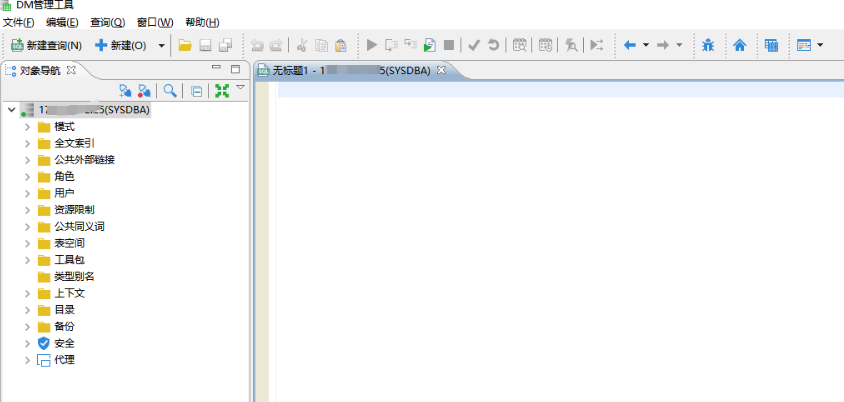Image resolution: width=844 pixels, height=402 pixels.
Task: Click the blue home icon
Action: pos(740,45)
